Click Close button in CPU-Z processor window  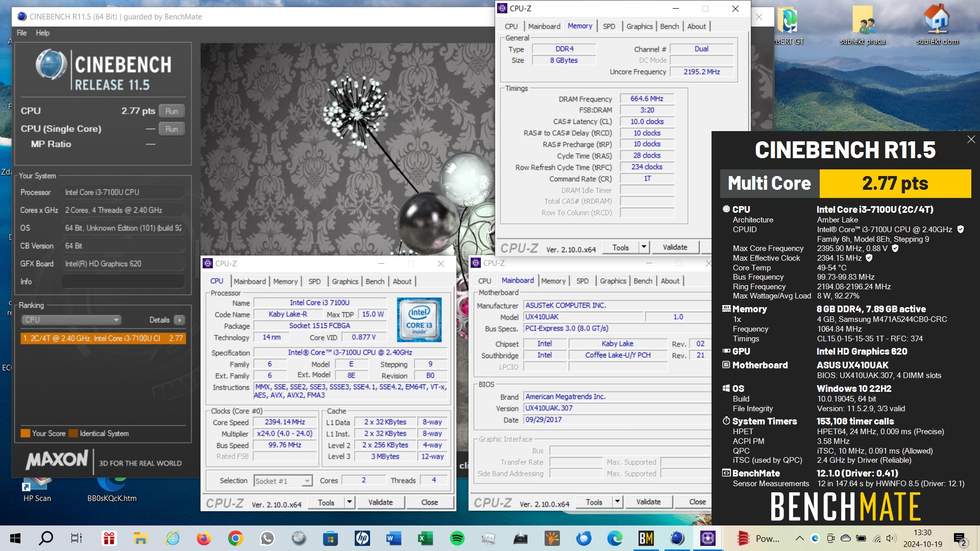click(430, 502)
